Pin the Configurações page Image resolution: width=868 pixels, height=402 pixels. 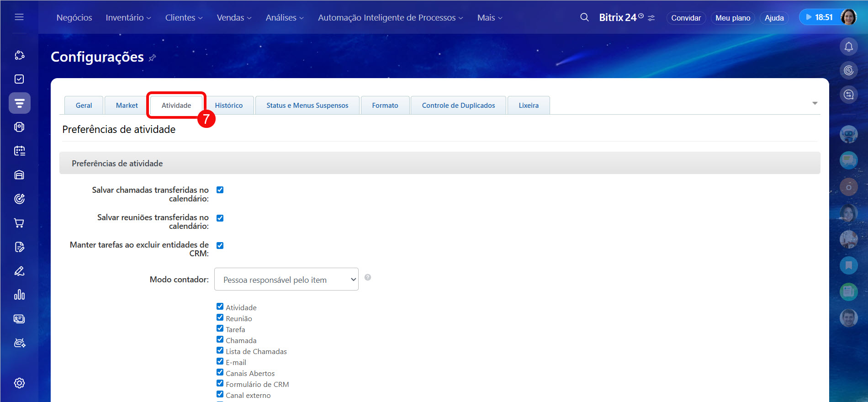153,58
